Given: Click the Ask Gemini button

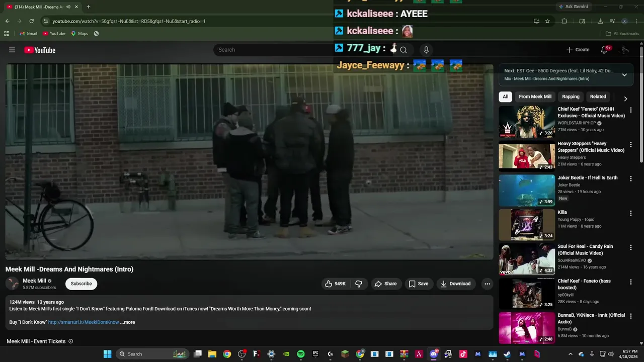Looking at the screenshot, I should (x=573, y=7).
